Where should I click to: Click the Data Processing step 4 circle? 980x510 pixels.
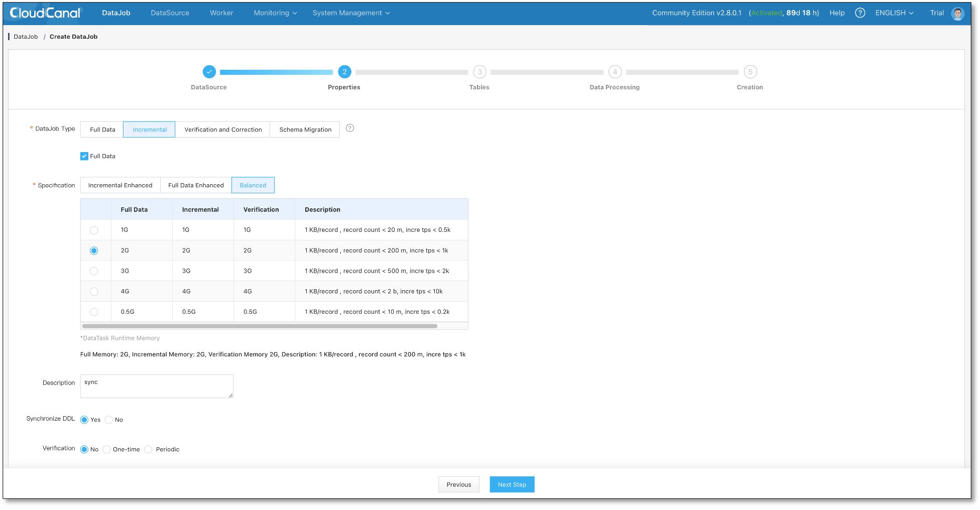coord(615,72)
